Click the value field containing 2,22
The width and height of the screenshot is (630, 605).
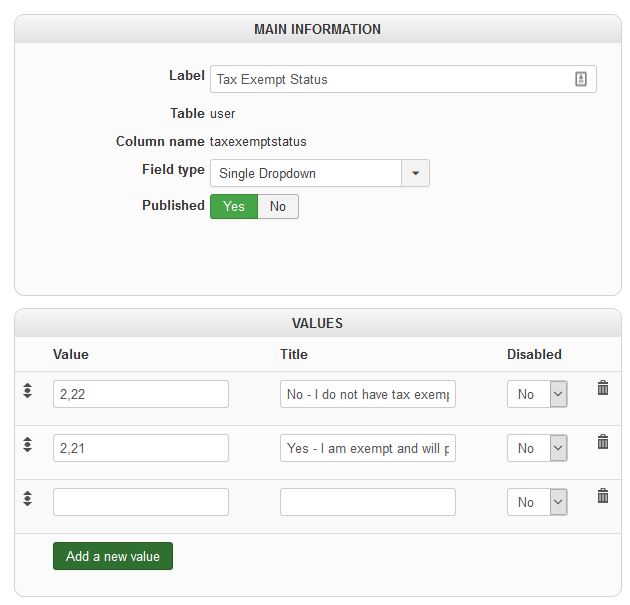pyautogui.click(x=140, y=394)
